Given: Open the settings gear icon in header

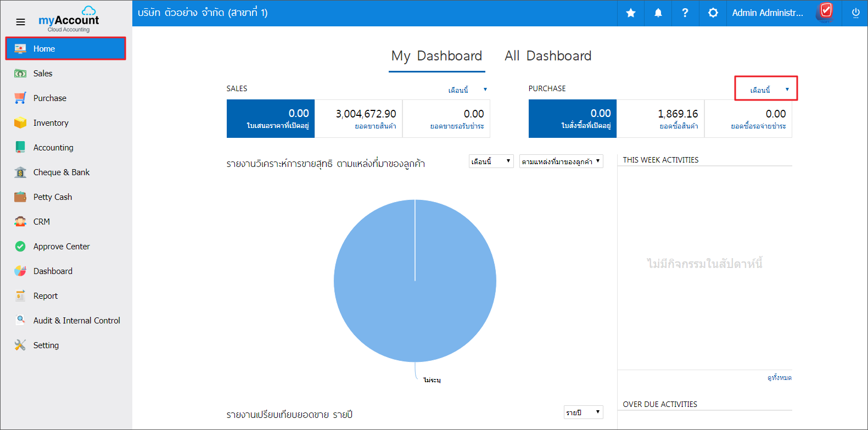Looking at the screenshot, I should click(x=713, y=13).
